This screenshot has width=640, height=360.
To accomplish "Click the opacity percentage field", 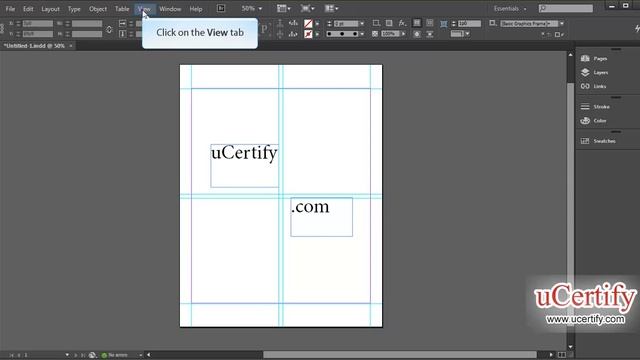I will click(x=390, y=34).
